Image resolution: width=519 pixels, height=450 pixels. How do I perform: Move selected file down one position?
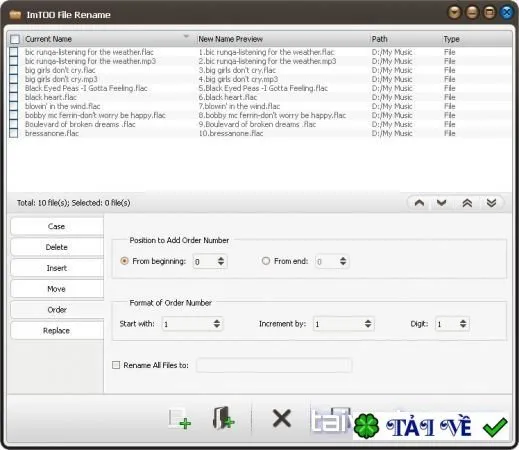pyautogui.click(x=442, y=203)
